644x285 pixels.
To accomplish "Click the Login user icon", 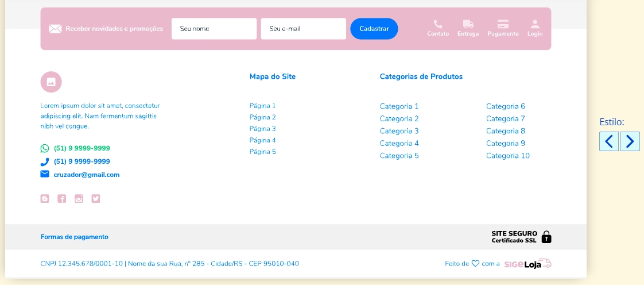I will point(535,25).
